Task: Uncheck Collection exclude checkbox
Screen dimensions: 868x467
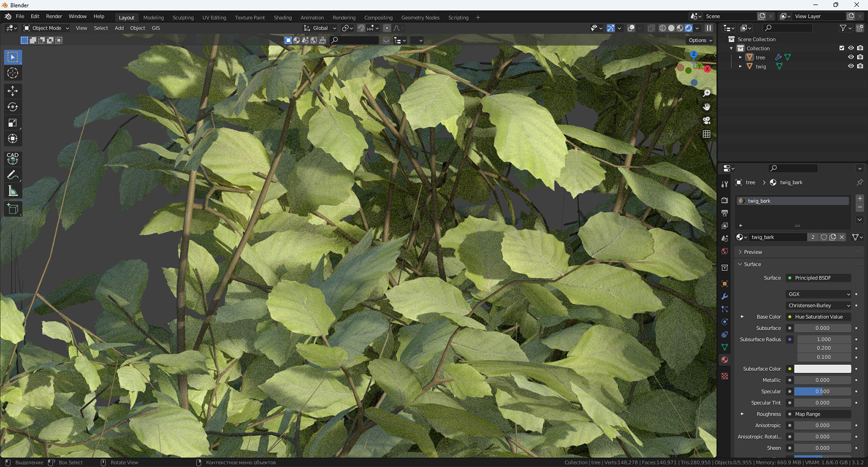Action: click(841, 48)
